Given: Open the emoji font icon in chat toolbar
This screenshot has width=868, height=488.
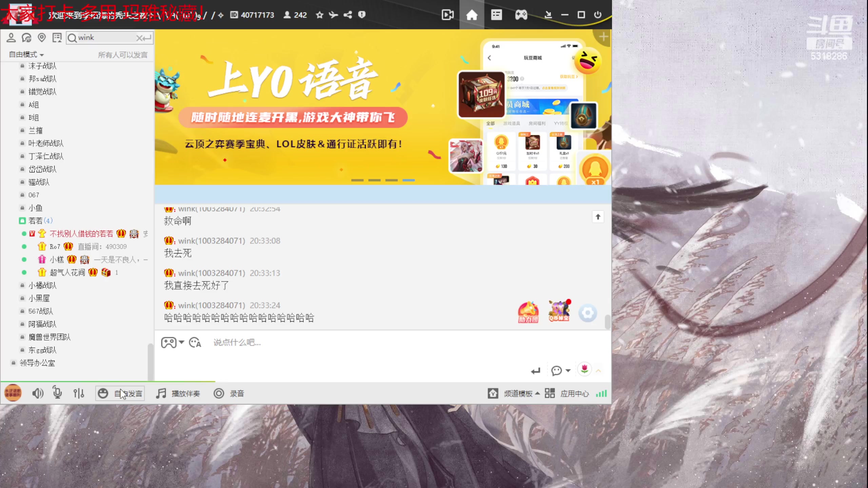Looking at the screenshot, I should (195, 343).
